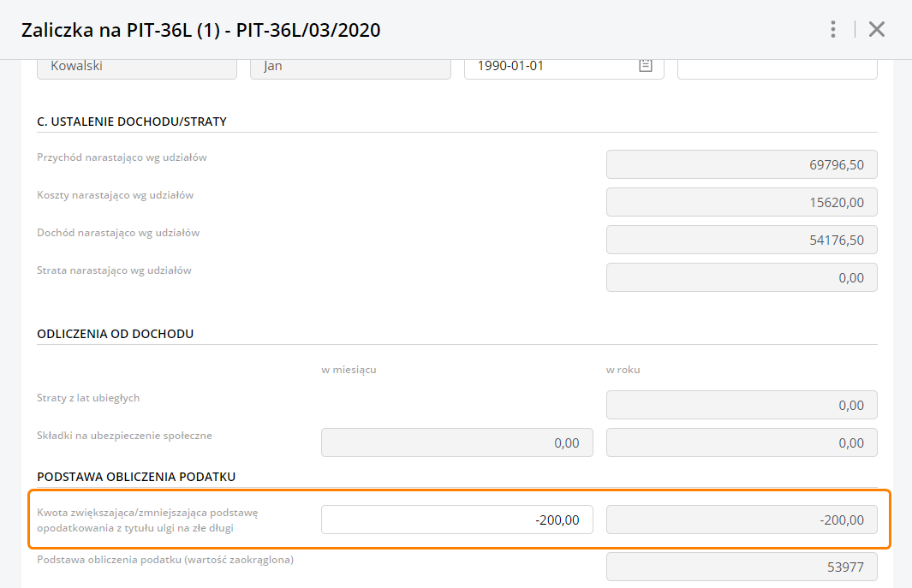Viewport: 912px width, 588px height.
Task: Close the Zaliczka na PIT-36L window
Action: click(877, 30)
